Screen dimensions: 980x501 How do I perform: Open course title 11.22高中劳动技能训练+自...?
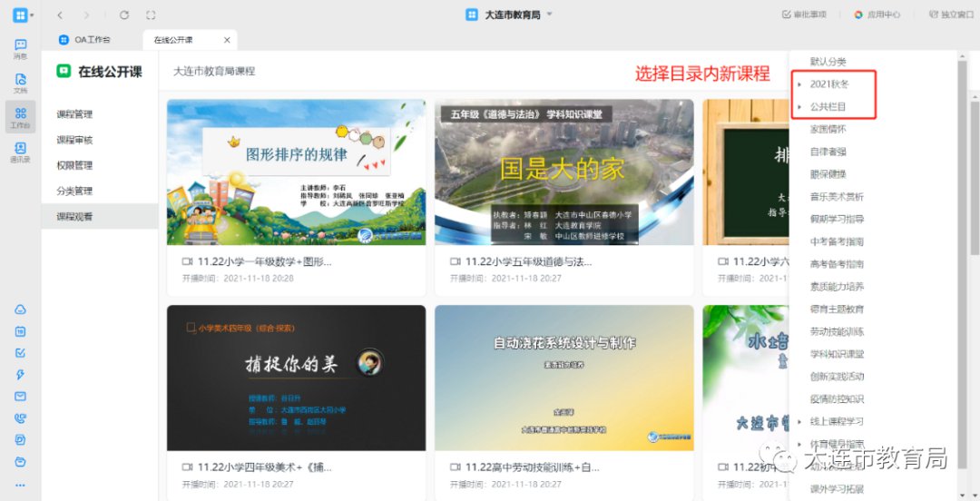(532, 467)
